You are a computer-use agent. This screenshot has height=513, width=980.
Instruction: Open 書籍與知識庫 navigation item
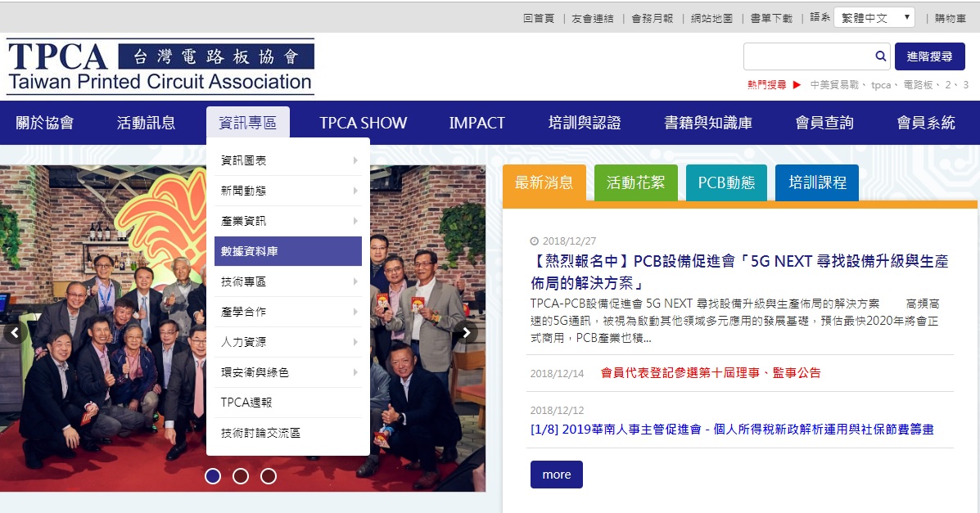click(708, 123)
